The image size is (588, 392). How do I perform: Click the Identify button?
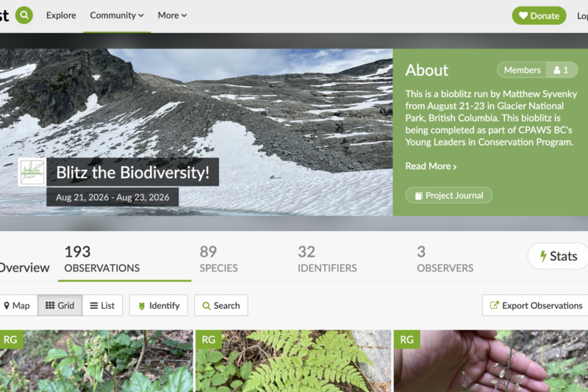(x=159, y=305)
